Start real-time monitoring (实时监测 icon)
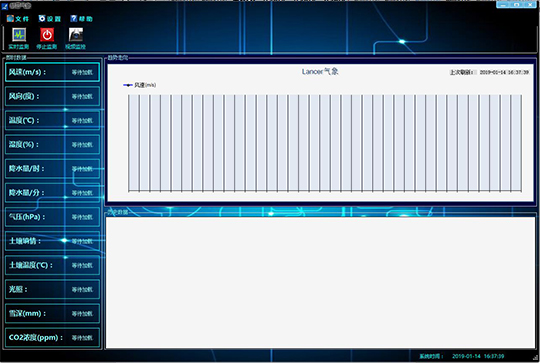This screenshot has width=540, height=363. pyautogui.click(x=19, y=38)
